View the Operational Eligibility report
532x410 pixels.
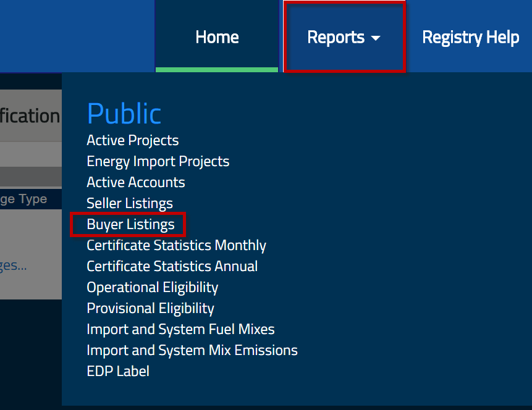[152, 287]
